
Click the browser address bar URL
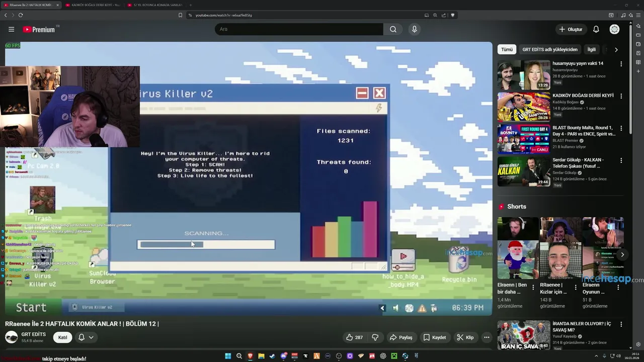click(x=223, y=15)
